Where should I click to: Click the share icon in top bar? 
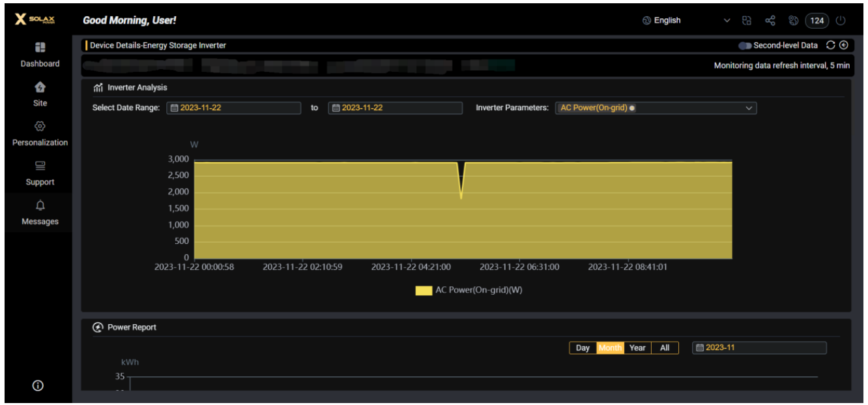pos(770,21)
